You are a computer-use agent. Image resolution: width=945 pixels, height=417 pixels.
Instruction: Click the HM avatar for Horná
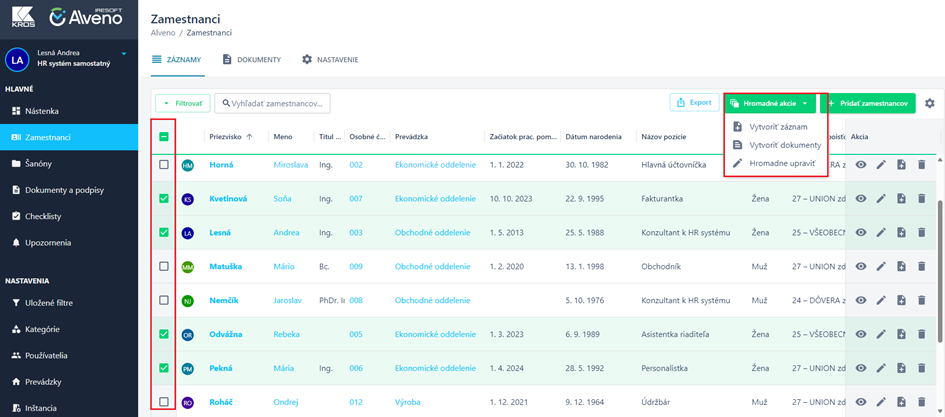coord(188,165)
